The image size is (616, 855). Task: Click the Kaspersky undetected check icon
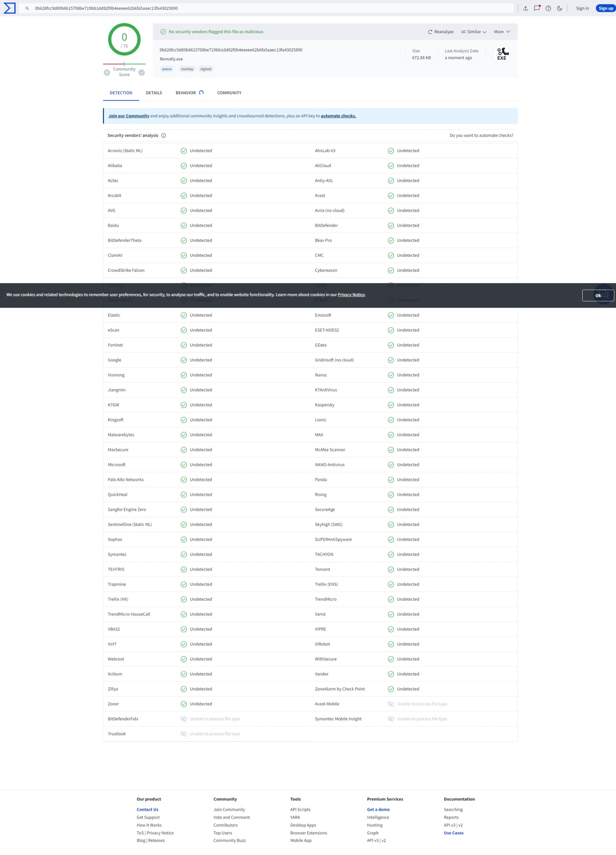(x=391, y=405)
